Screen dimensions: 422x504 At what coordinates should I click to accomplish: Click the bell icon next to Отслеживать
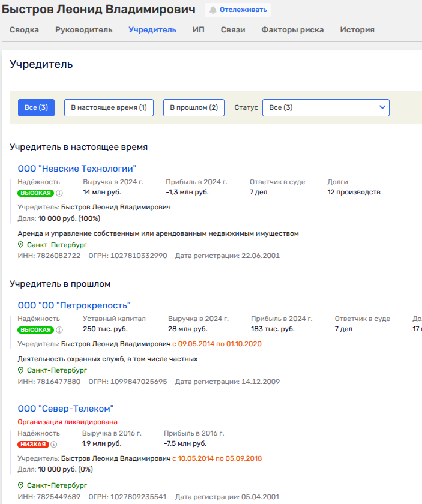213,10
